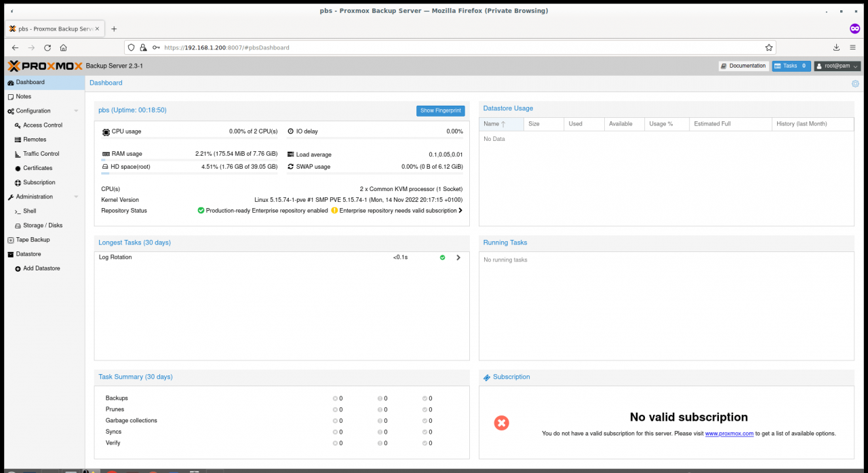Viewport: 868px width, 473px height.
Task: Open the Tasks panel in the header
Action: [x=791, y=66]
